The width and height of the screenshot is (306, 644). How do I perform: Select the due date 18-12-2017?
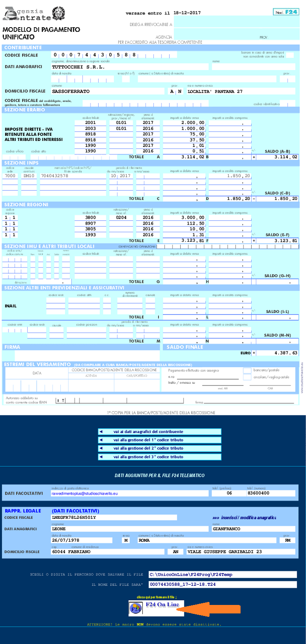click(187, 14)
